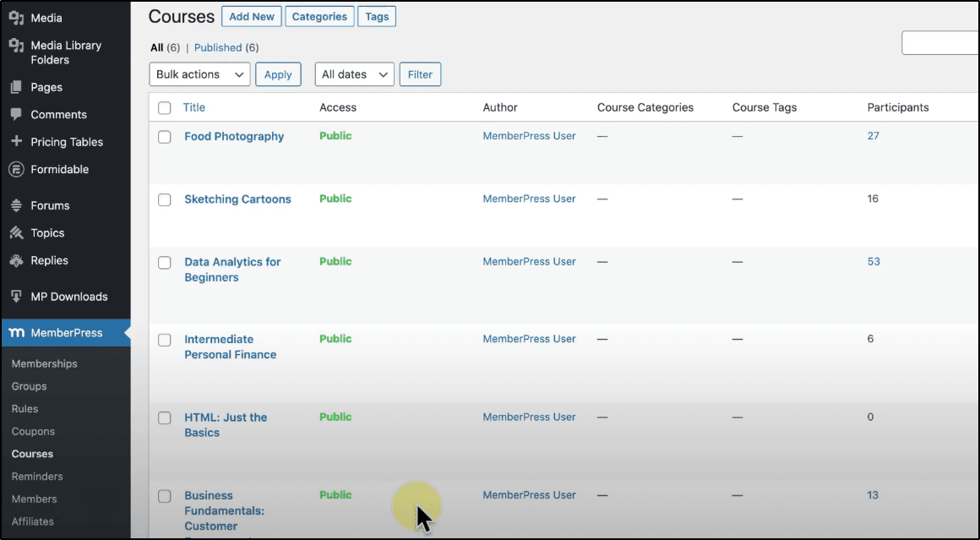
Task: Click the search field at top right
Action: point(942,42)
